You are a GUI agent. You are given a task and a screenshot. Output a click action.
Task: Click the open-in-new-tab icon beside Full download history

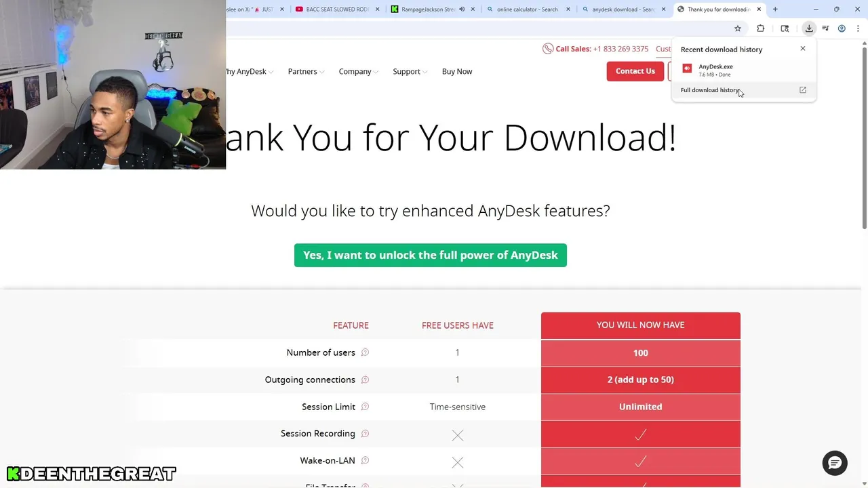click(803, 90)
